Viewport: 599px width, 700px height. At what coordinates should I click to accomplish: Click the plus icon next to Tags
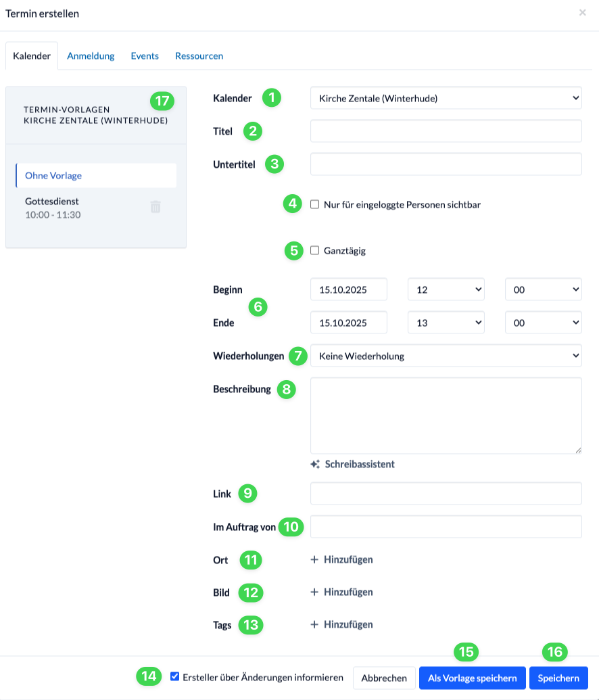[x=314, y=624]
